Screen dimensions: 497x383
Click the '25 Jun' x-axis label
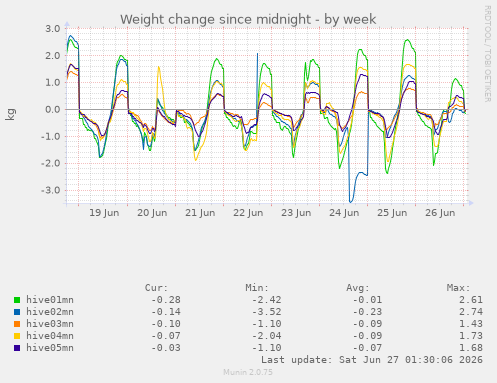click(x=392, y=213)
